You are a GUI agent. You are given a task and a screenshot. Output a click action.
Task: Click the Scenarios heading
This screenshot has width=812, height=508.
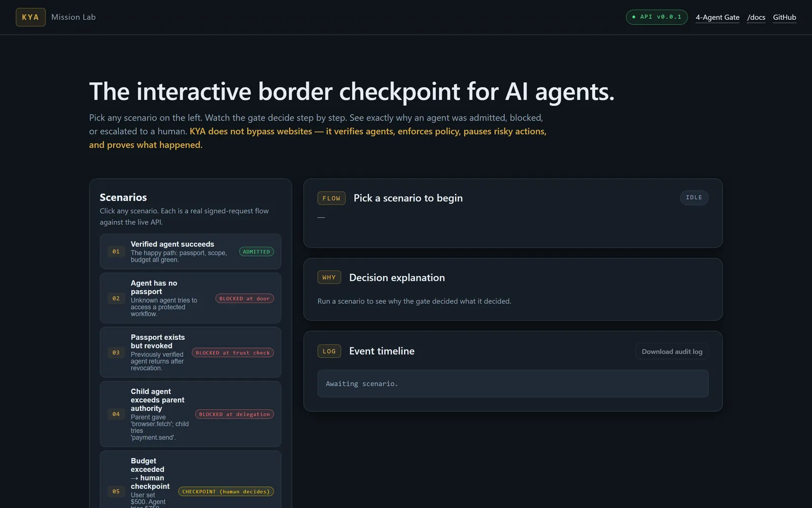[x=123, y=198]
